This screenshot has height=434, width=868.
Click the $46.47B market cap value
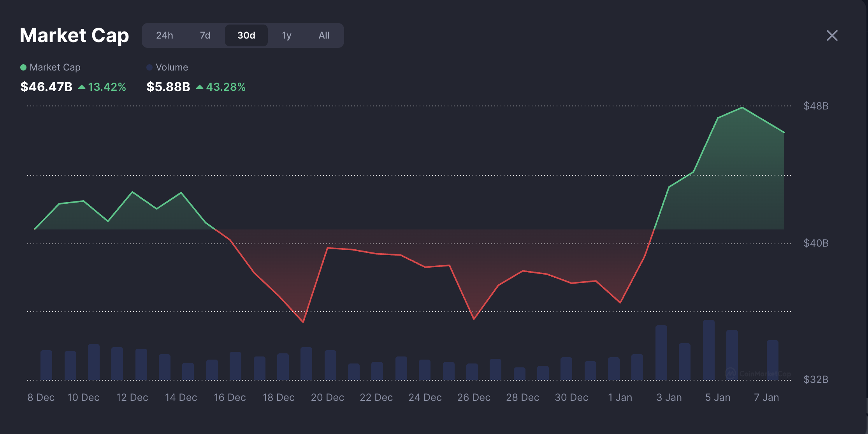(46, 87)
